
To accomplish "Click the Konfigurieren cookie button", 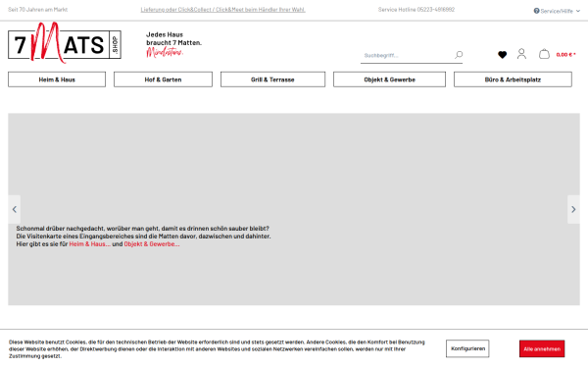I will pyautogui.click(x=467, y=348).
